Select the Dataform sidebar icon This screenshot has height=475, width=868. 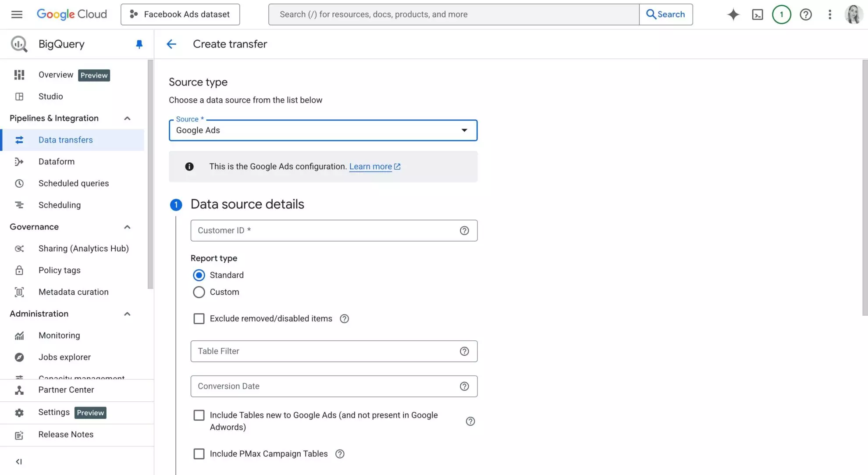click(19, 161)
